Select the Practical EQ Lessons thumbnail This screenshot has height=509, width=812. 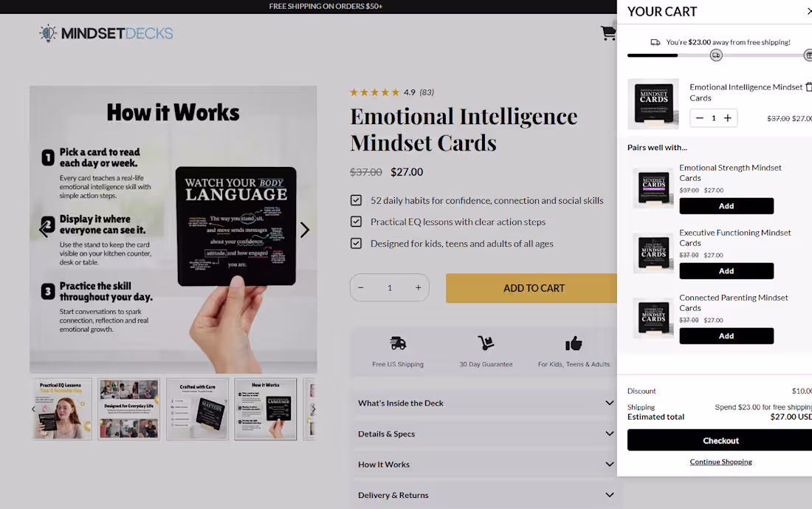[x=61, y=409]
